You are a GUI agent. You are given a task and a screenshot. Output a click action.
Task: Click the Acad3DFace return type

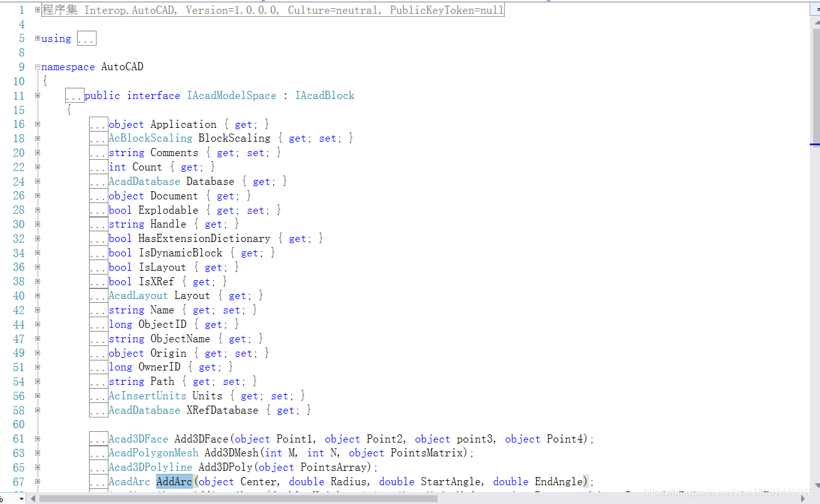(x=139, y=439)
